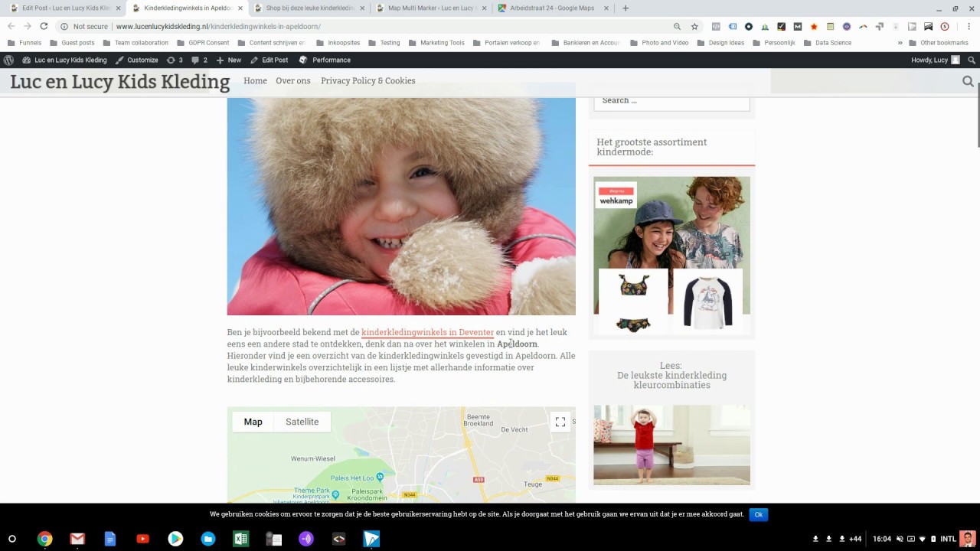Image resolution: width=980 pixels, height=551 pixels.
Task: Launch YouTube from the shelf
Action: [x=142, y=539]
